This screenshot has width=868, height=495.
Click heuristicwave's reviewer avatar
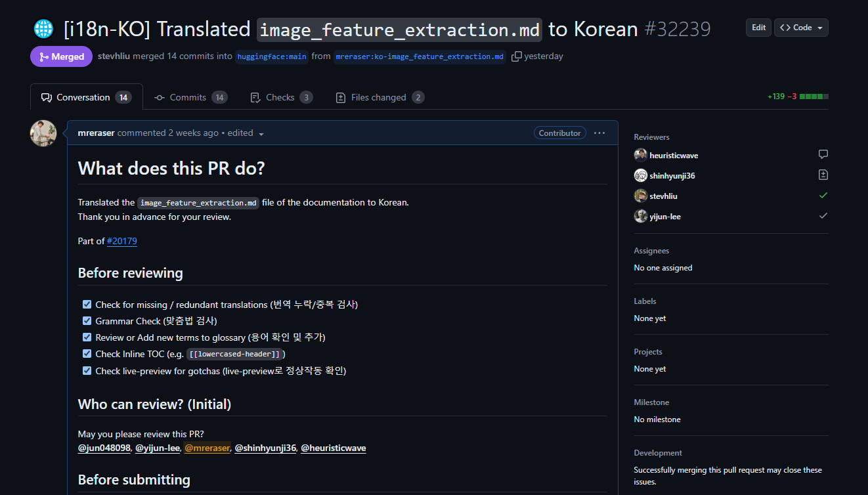coord(641,155)
